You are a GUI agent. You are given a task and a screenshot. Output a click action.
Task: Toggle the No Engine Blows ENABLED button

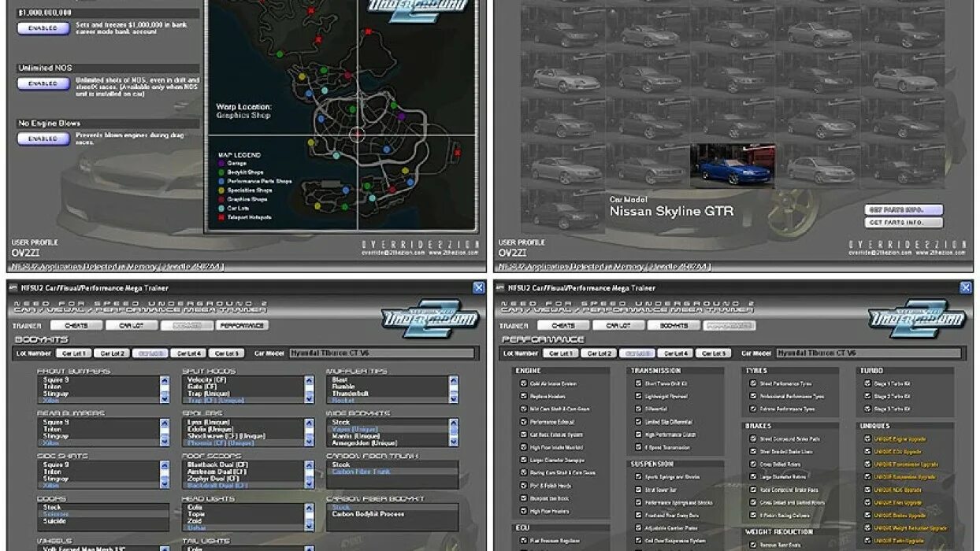[43, 139]
